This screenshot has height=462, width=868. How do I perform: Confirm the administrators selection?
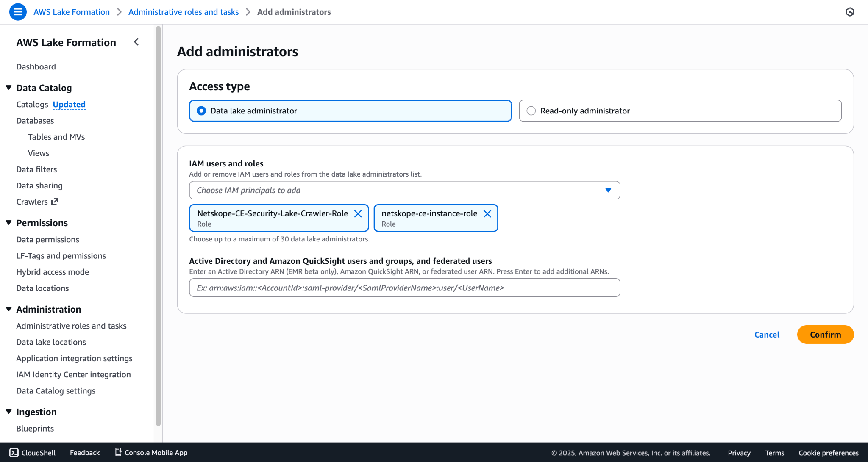(825, 335)
